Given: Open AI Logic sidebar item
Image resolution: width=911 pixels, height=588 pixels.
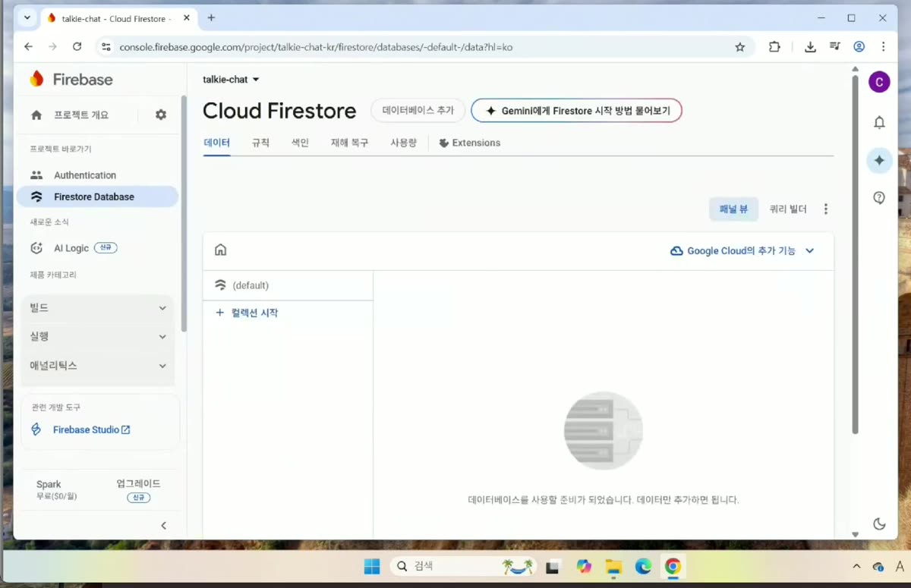Looking at the screenshot, I should coord(73,248).
